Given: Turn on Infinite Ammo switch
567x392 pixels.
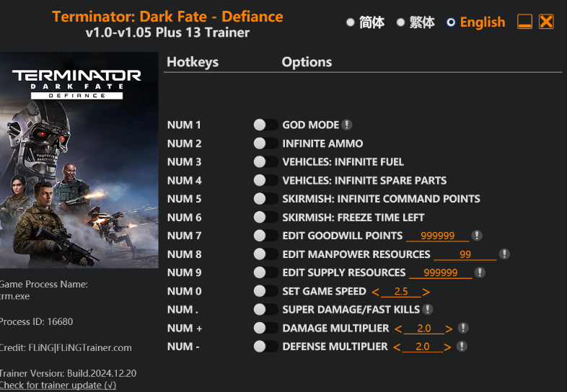Looking at the screenshot, I should coord(265,143).
